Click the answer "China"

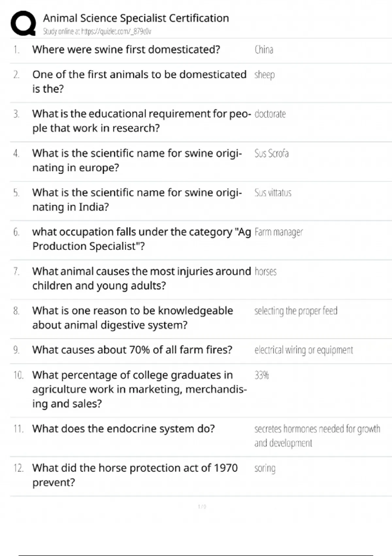click(x=264, y=50)
